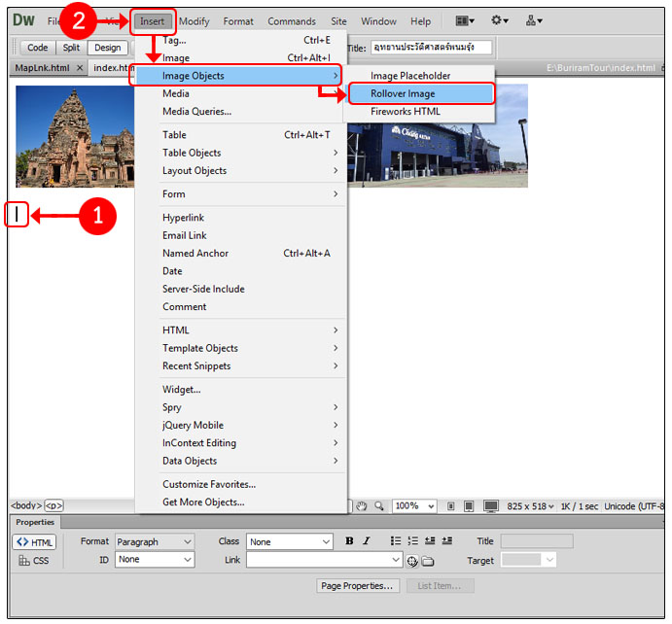Image resolution: width=672 pixels, height=624 pixels.
Task: Click the document Title text field
Action: coord(430,48)
